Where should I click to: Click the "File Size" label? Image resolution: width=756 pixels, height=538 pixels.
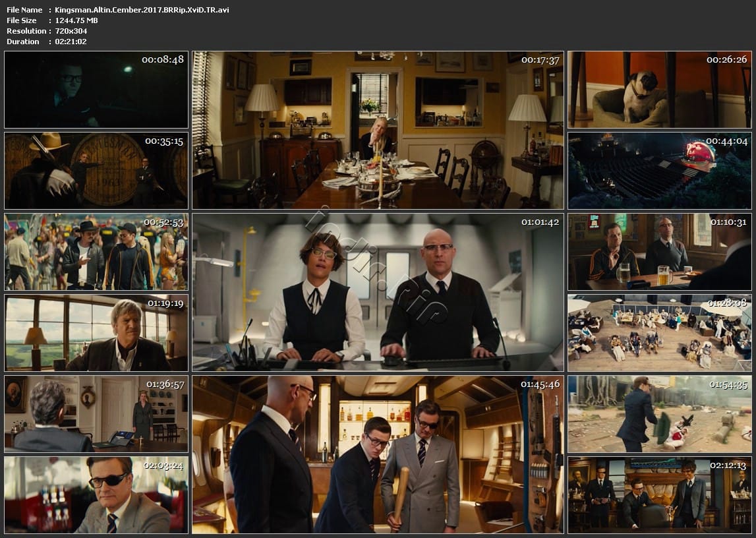coord(22,20)
